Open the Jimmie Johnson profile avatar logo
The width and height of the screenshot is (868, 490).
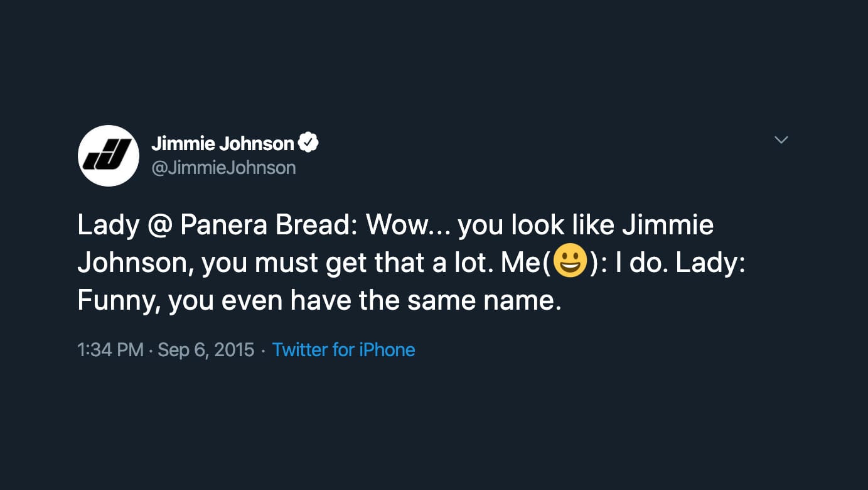coord(108,156)
